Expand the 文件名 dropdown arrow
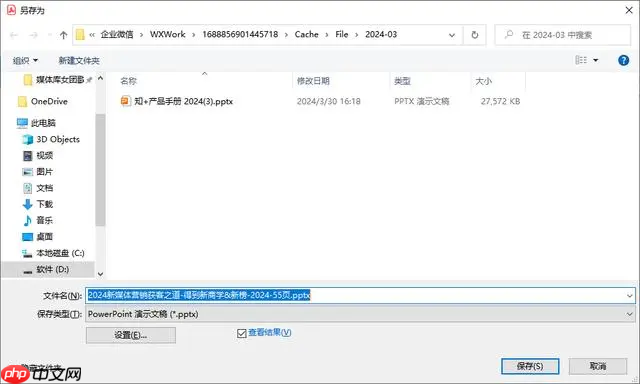640x384 pixels. [x=629, y=295]
